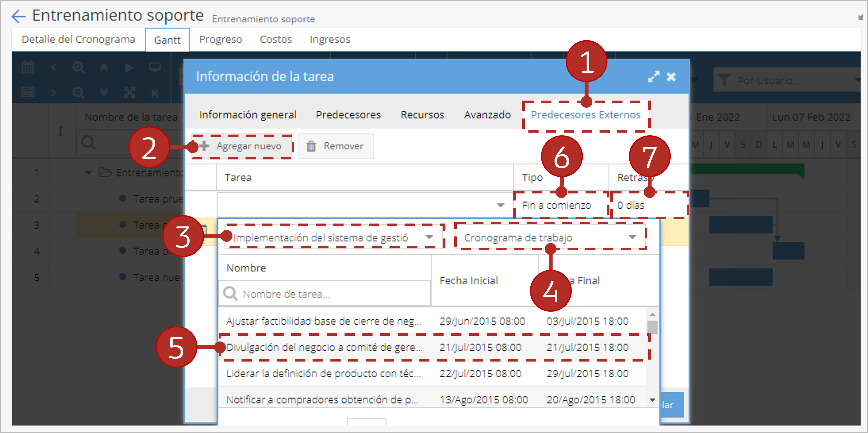Click the fit-to-screen expand arrows icon
This screenshot has height=433, width=868.
129,92
